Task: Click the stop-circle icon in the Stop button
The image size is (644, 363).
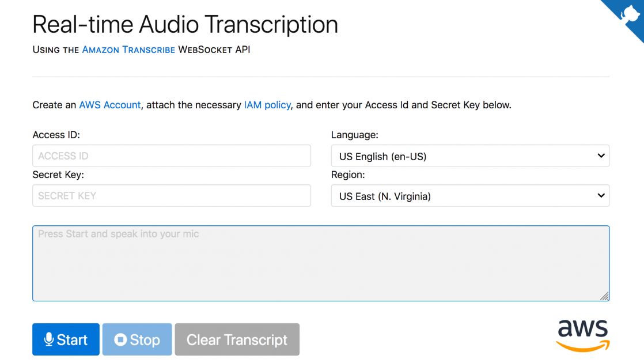Action: click(x=122, y=339)
